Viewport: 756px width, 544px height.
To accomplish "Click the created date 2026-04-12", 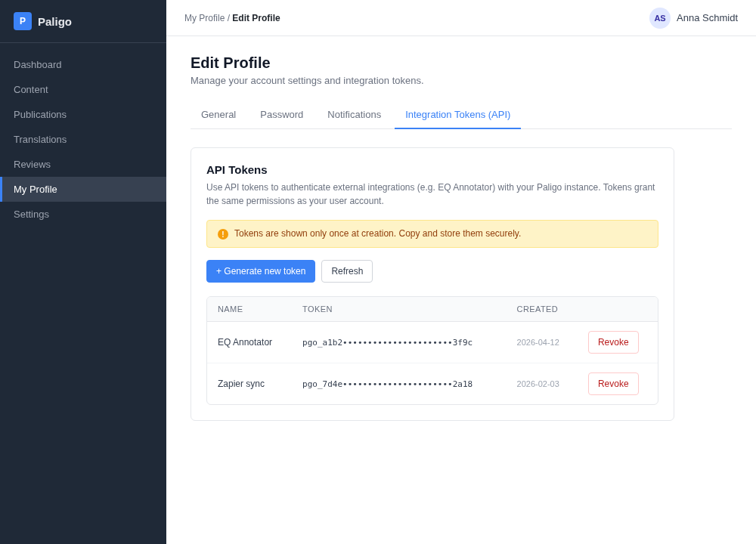I will click(x=538, y=342).
